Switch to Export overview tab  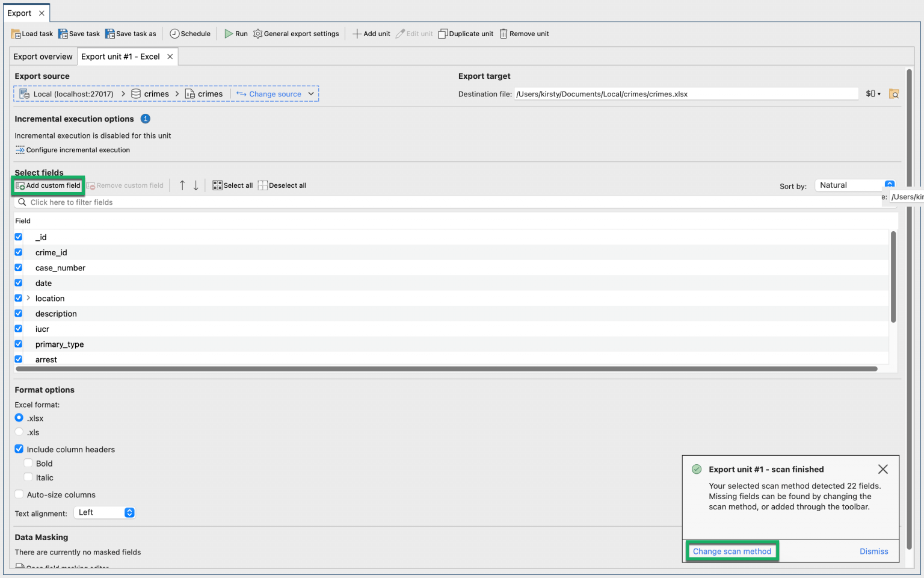tap(43, 57)
